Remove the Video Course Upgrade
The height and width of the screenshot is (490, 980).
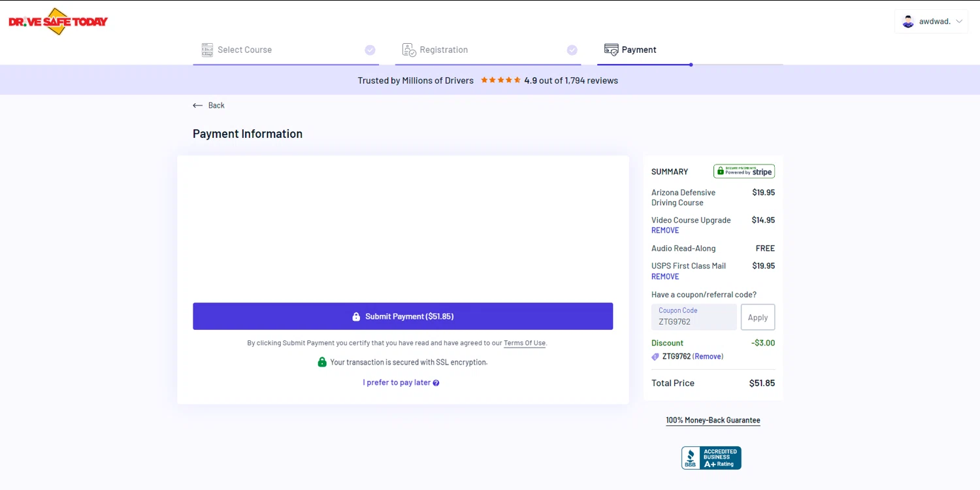665,230
